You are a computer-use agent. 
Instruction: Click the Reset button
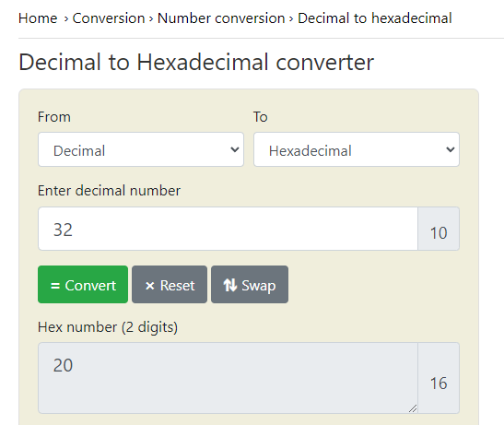click(x=170, y=284)
